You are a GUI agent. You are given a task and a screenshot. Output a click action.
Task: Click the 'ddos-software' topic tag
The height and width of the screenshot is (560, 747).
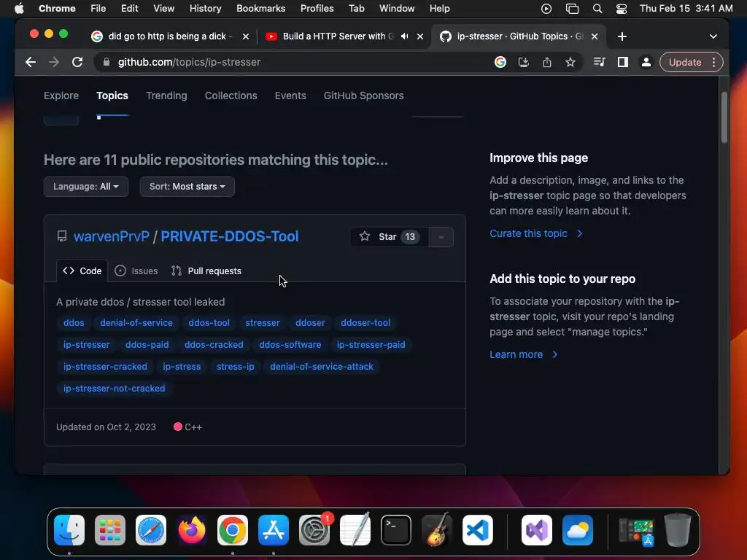290,345
